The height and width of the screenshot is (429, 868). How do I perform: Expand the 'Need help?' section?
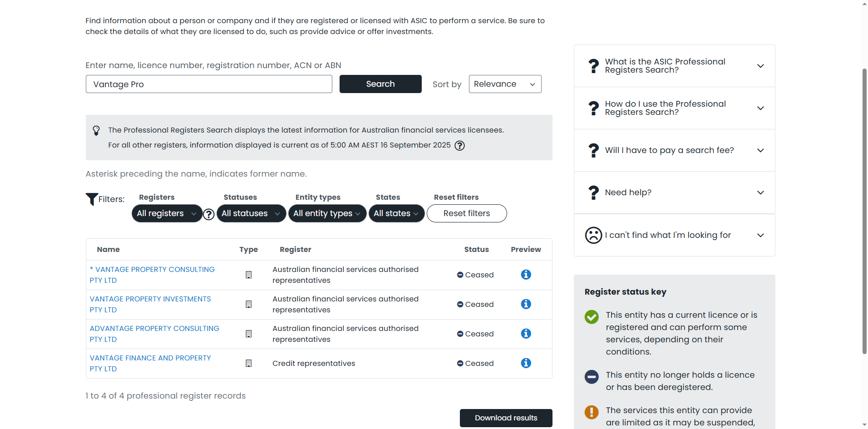[674, 192]
